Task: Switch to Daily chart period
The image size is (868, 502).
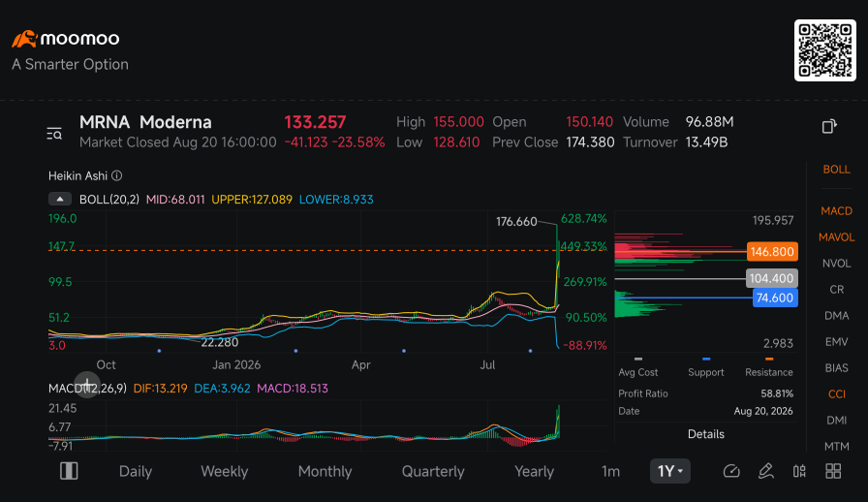Action: tap(135, 472)
